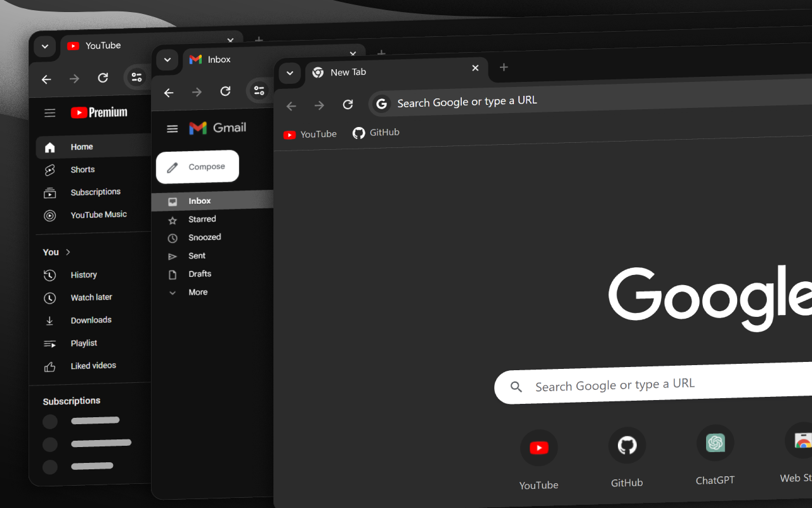Open tab search dropdown in YouTube window

pyautogui.click(x=45, y=46)
